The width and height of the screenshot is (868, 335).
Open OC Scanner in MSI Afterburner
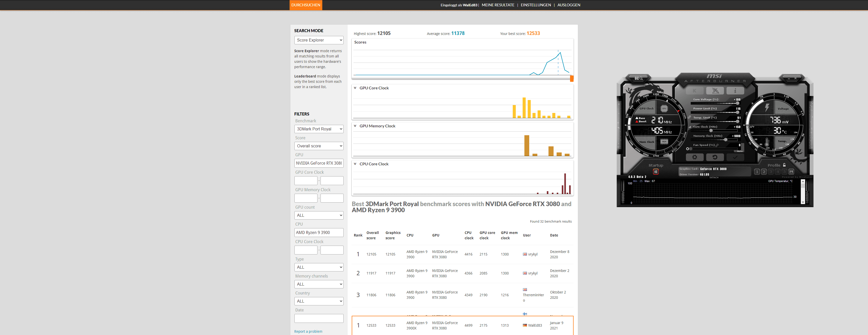(x=639, y=78)
